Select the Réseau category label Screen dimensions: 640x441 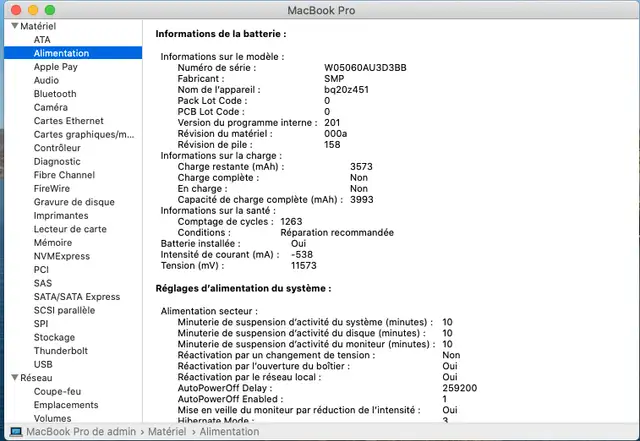pyautogui.click(x=36, y=378)
